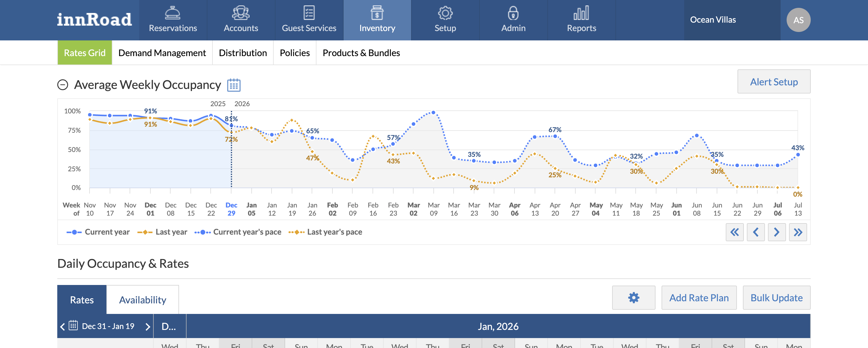The width and height of the screenshot is (868, 348).
Task: Click the Bulk Update button
Action: point(776,298)
